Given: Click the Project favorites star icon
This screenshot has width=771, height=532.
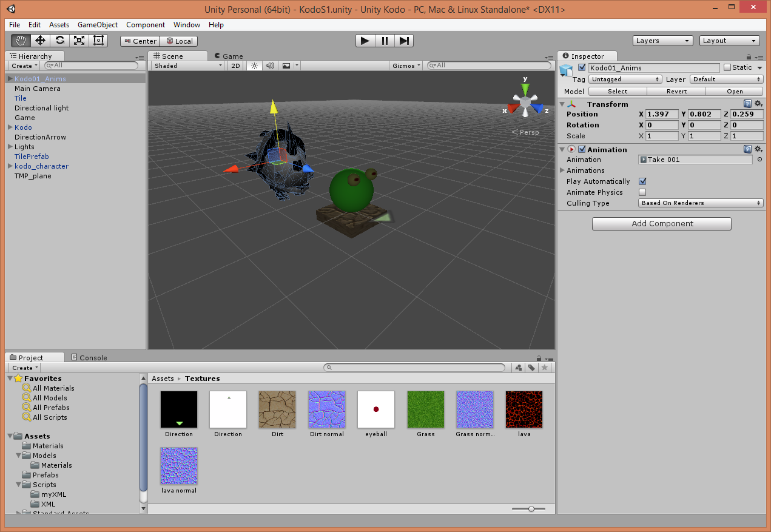Looking at the screenshot, I should pyautogui.click(x=545, y=368).
